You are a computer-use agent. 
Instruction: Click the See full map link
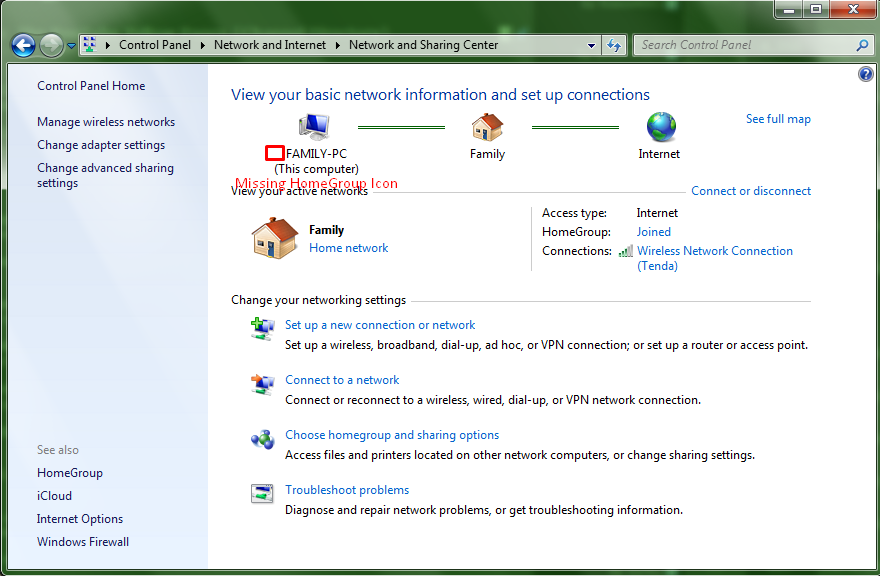778,118
